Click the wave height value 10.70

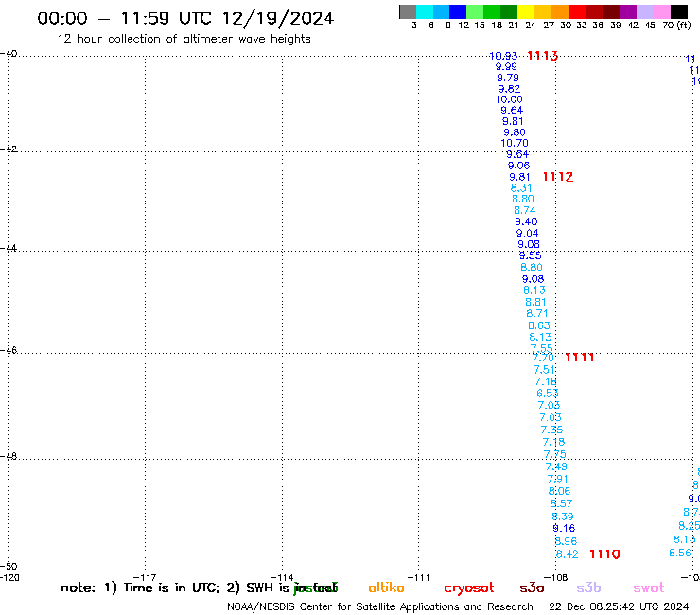coord(515,144)
